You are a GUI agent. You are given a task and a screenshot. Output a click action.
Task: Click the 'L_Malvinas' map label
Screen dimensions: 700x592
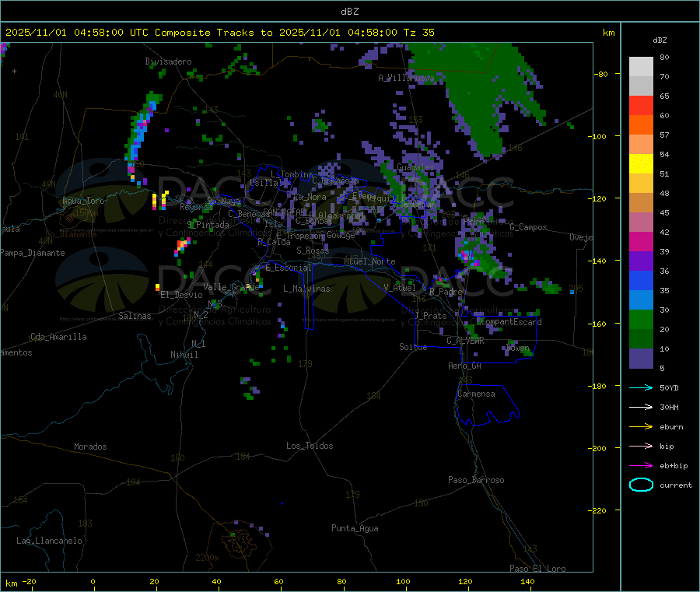(x=306, y=289)
